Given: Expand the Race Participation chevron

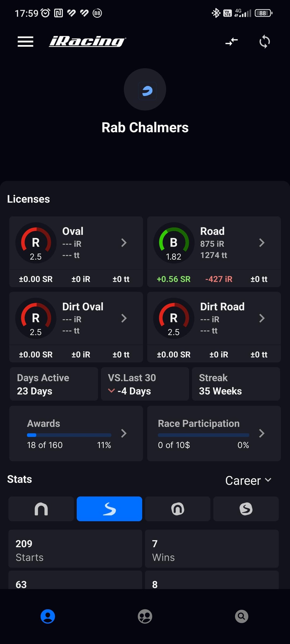Looking at the screenshot, I should [262, 433].
